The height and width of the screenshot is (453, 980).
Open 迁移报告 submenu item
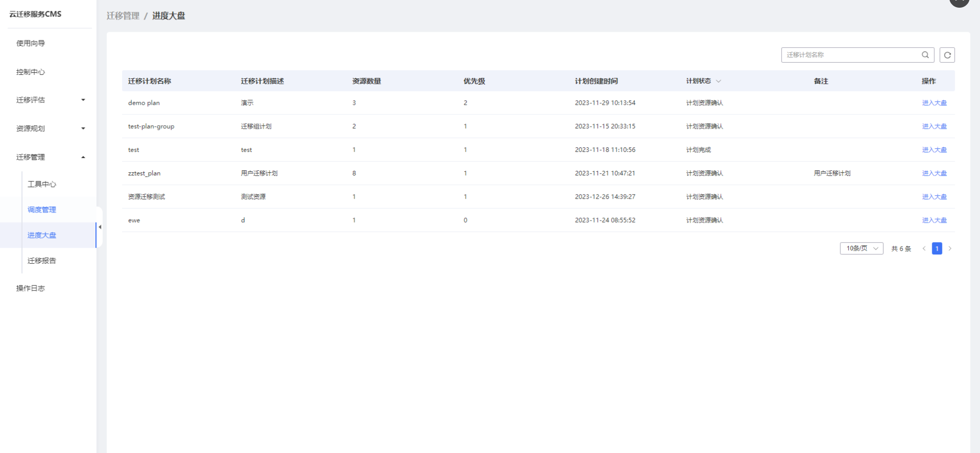42,261
